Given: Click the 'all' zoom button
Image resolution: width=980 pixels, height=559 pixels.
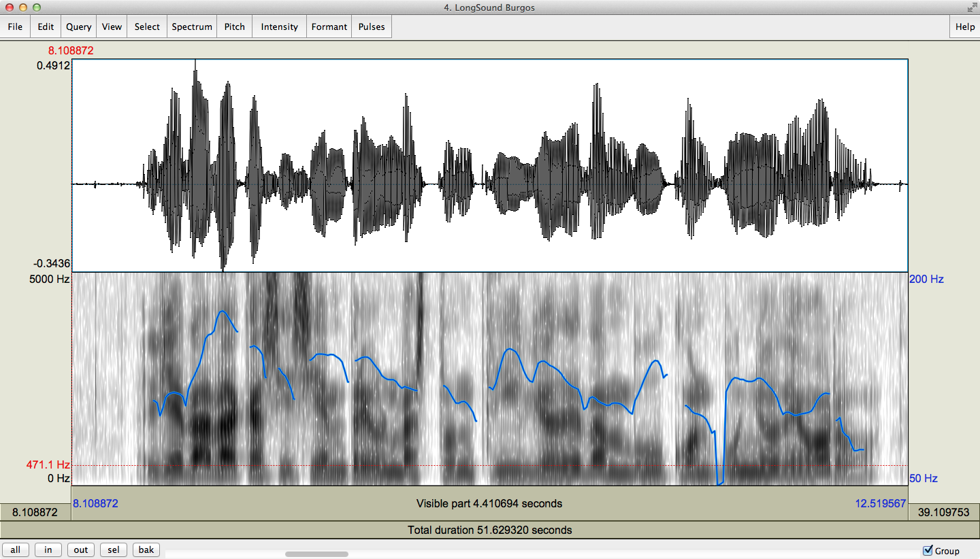Looking at the screenshot, I should (15, 550).
